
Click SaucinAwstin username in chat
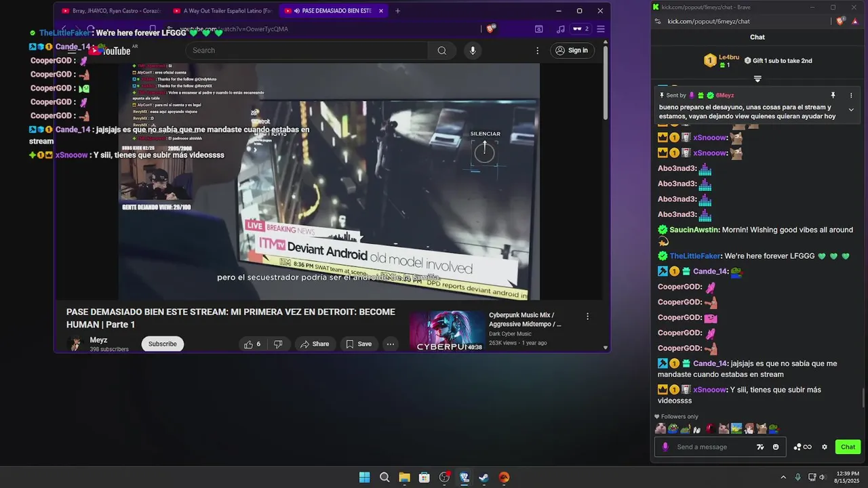pyautogui.click(x=694, y=230)
